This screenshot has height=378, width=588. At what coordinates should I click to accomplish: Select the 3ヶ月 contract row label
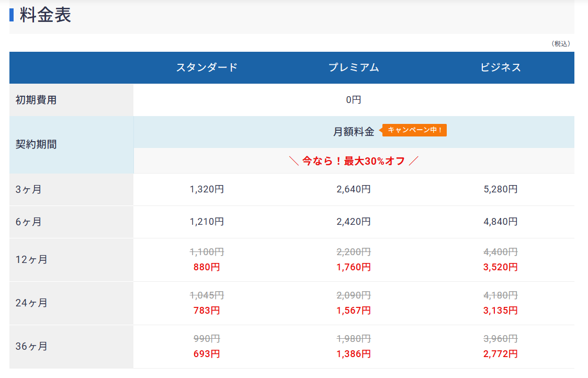[29, 189]
